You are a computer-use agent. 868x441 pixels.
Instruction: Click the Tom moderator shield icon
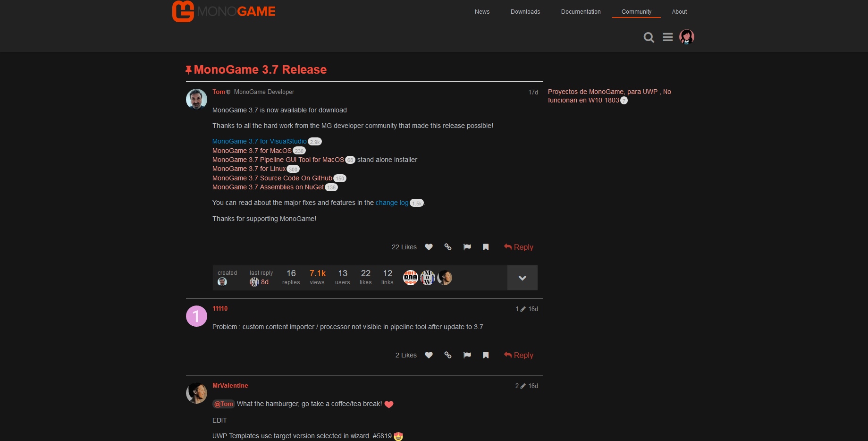(x=228, y=92)
